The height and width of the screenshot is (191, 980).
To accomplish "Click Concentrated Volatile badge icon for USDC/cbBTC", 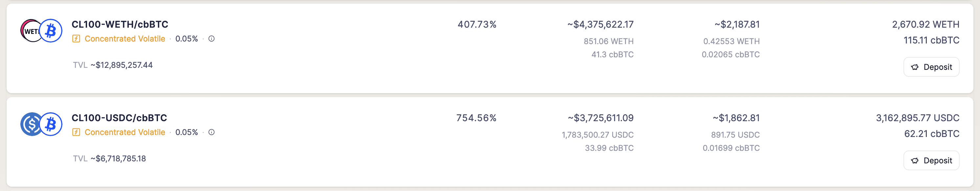I will [76, 132].
